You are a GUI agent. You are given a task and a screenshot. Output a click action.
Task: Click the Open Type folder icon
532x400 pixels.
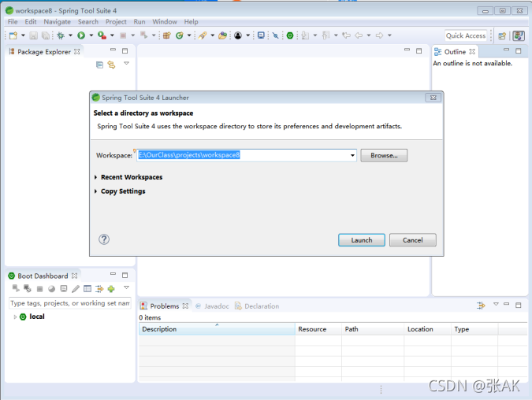[x=222, y=35]
